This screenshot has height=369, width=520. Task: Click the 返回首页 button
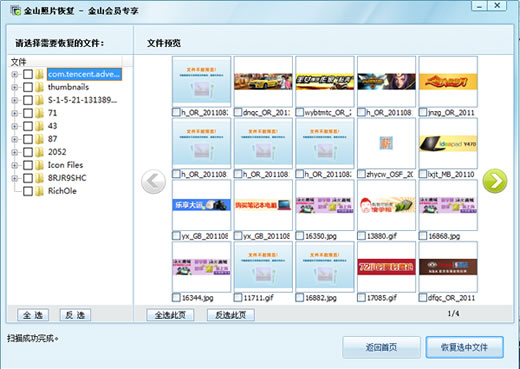381,347
